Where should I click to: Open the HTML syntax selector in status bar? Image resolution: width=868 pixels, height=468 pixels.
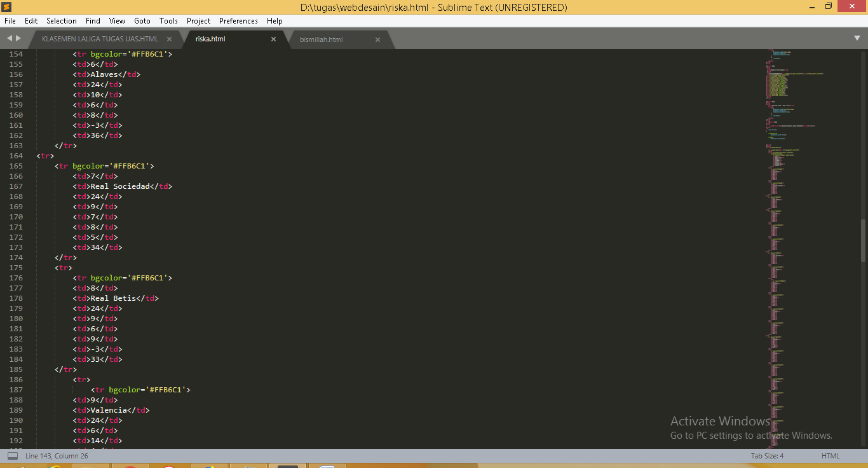click(830, 456)
